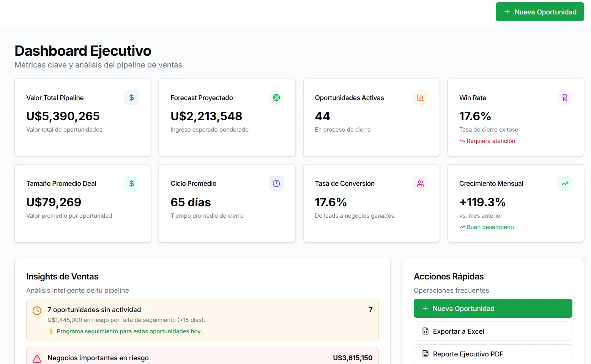591x364 pixels.
Task: Click the award ribbon icon on Win Rate card
Action: [565, 97]
